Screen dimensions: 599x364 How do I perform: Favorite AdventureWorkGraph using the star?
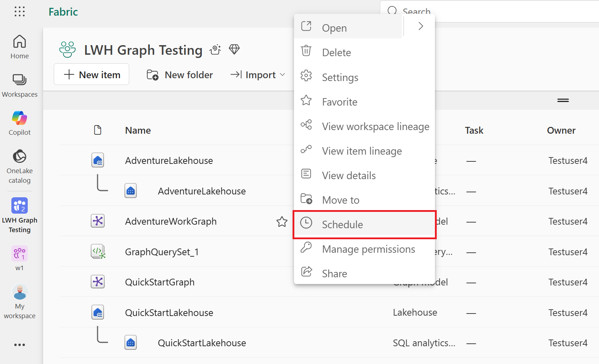tap(282, 222)
